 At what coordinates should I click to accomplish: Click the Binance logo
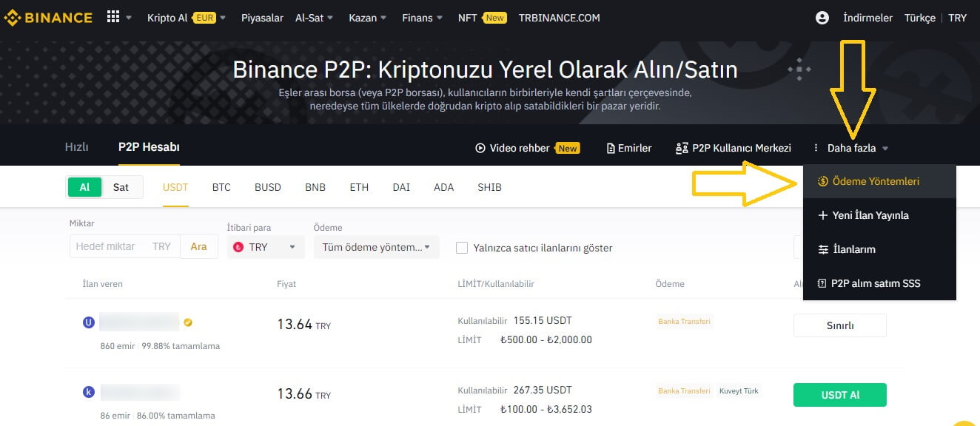(49, 17)
